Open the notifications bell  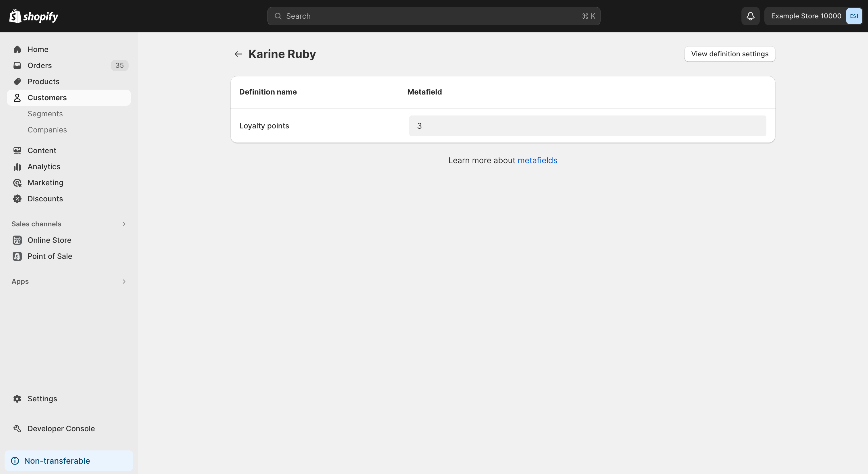tap(750, 16)
